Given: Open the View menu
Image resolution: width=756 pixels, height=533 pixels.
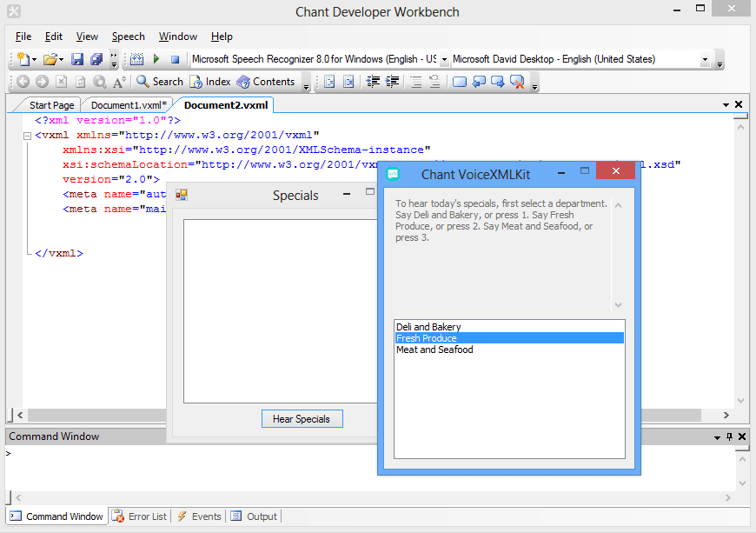Looking at the screenshot, I should tap(87, 37).
